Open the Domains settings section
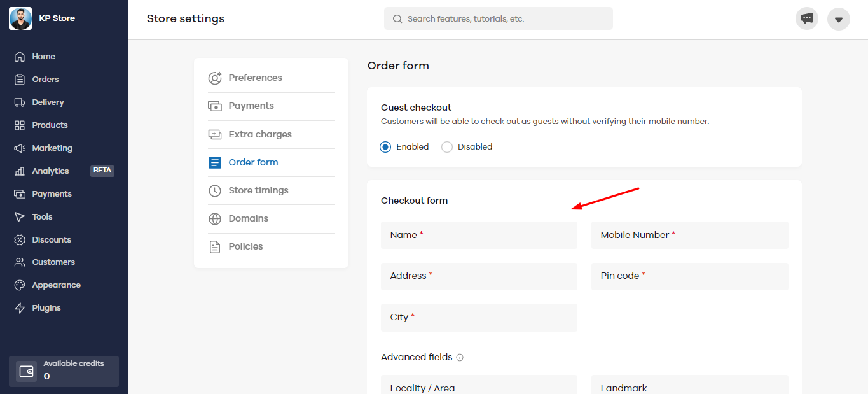 (x=248, y=218)
